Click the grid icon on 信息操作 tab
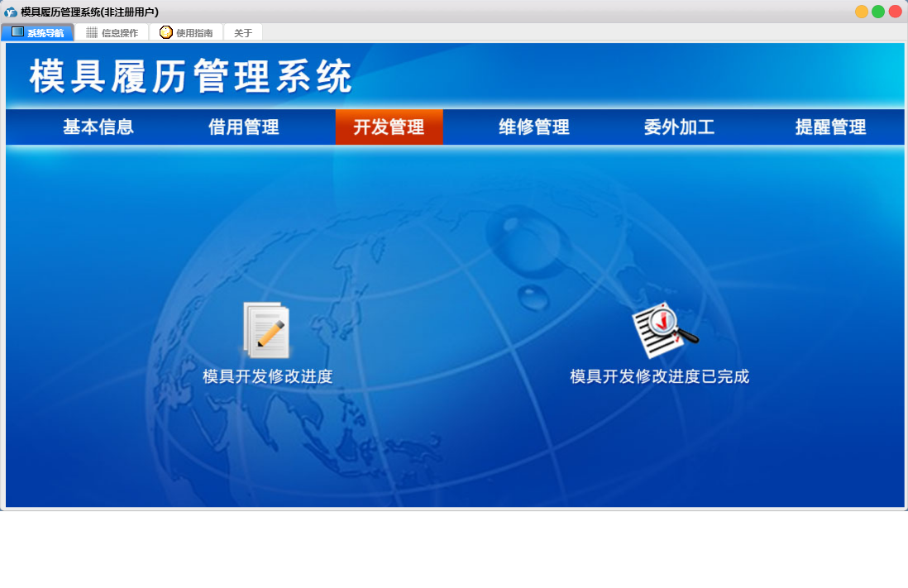908x588 pixels. pyautogui.click(x=92, y=32)
